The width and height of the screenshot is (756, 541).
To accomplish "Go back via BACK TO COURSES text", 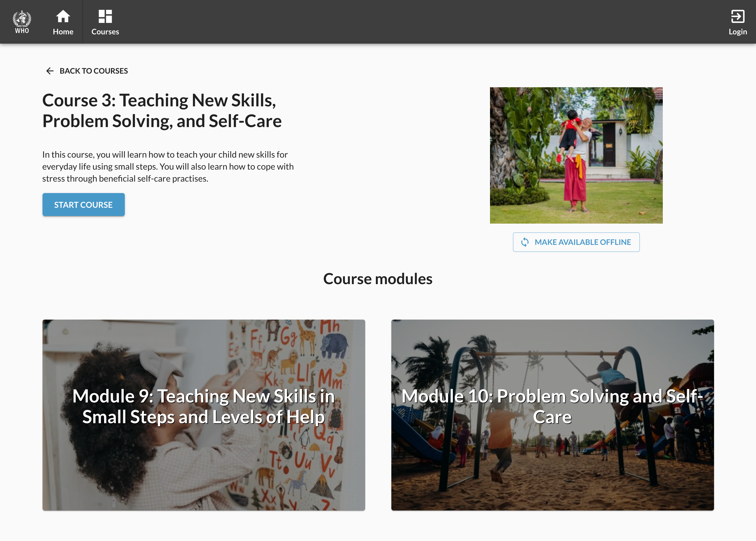I will (93, 71).
